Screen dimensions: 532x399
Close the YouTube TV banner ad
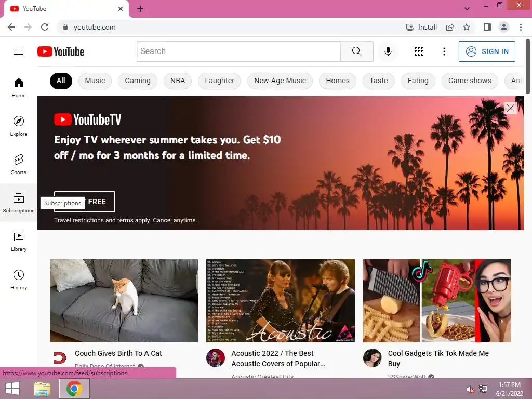click(x=510, y=108)
